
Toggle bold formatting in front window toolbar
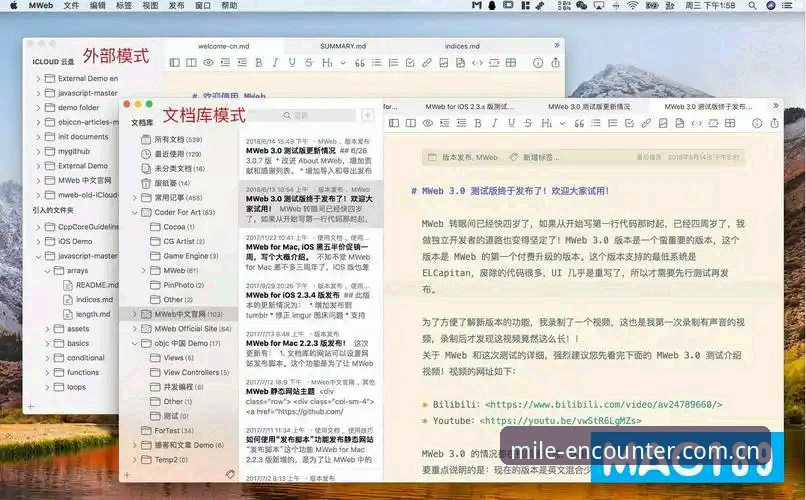(x=478, y=123)
